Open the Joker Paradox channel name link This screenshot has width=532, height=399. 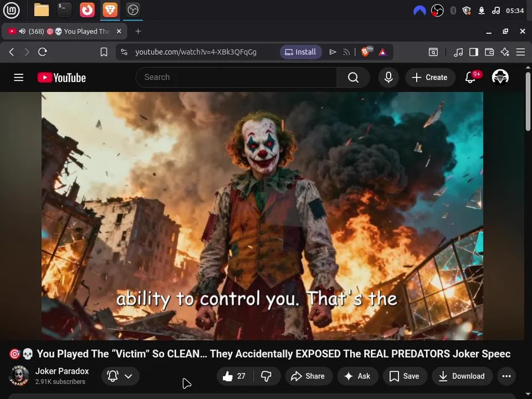pyautogui.click(x=62, y=371)
